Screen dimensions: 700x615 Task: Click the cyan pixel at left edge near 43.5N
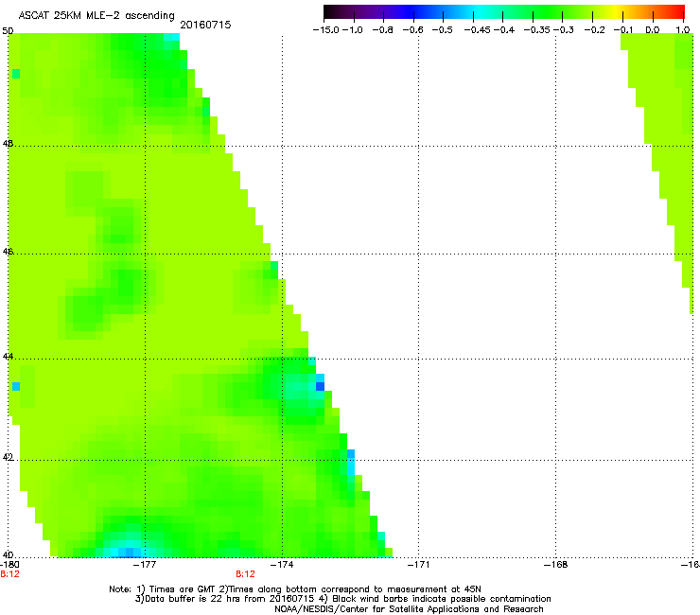16,386
